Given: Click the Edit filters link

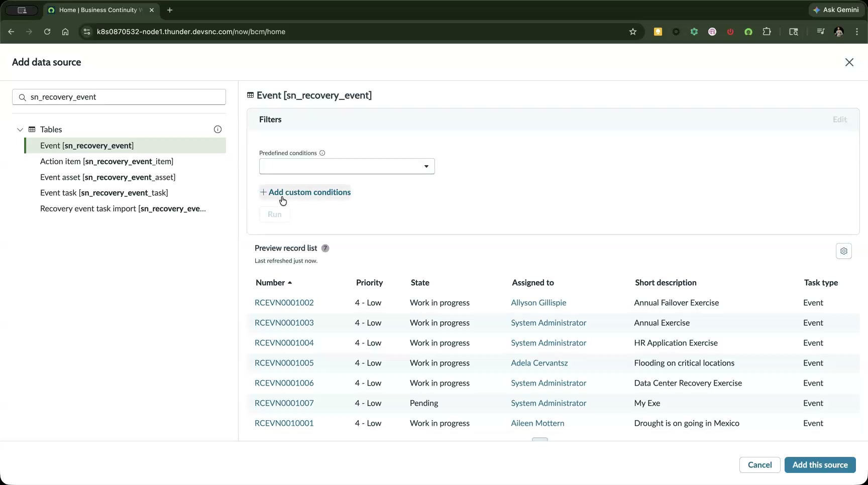Looking at the screenshot, I should point(839,119).
